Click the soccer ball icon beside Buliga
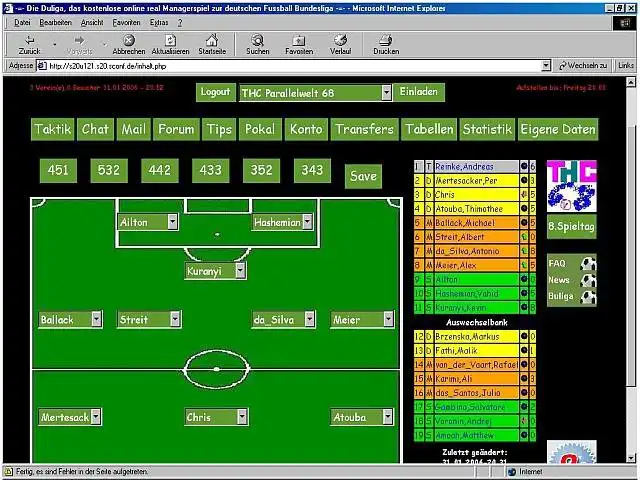The width and height of the screenshot is (640, 480). pyautogui.click(x=588, y=297)
